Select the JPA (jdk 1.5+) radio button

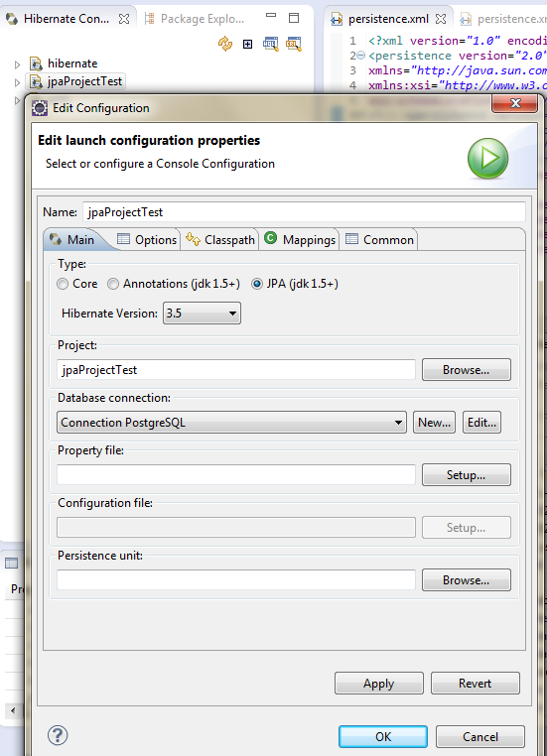pyautogui.click(x=256, y=284)
